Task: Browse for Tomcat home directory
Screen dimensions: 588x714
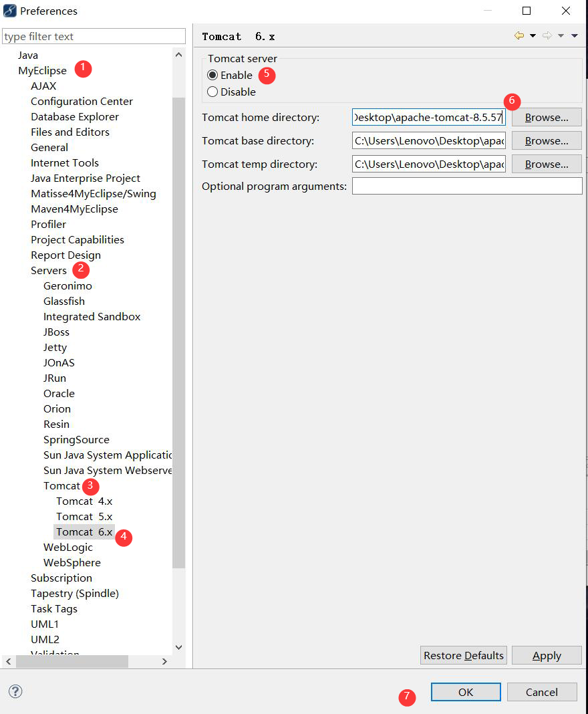Action: (x=547, y=117)
